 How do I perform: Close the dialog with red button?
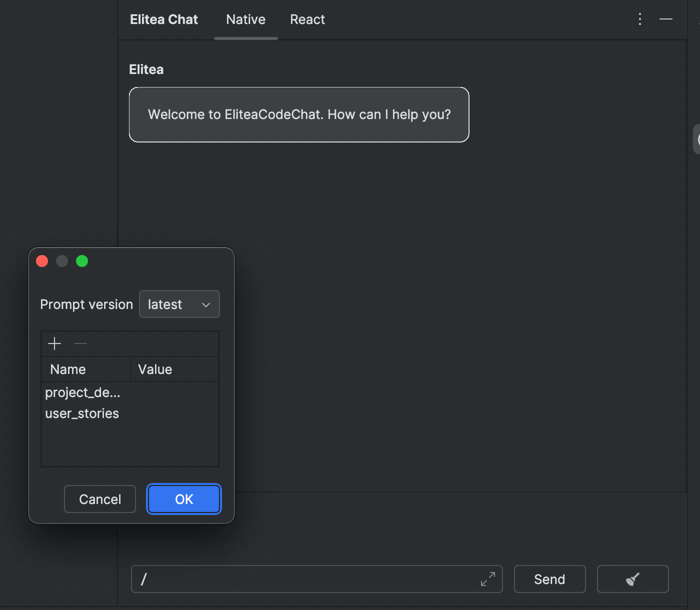pyautogui.click(x=42, y=261)
